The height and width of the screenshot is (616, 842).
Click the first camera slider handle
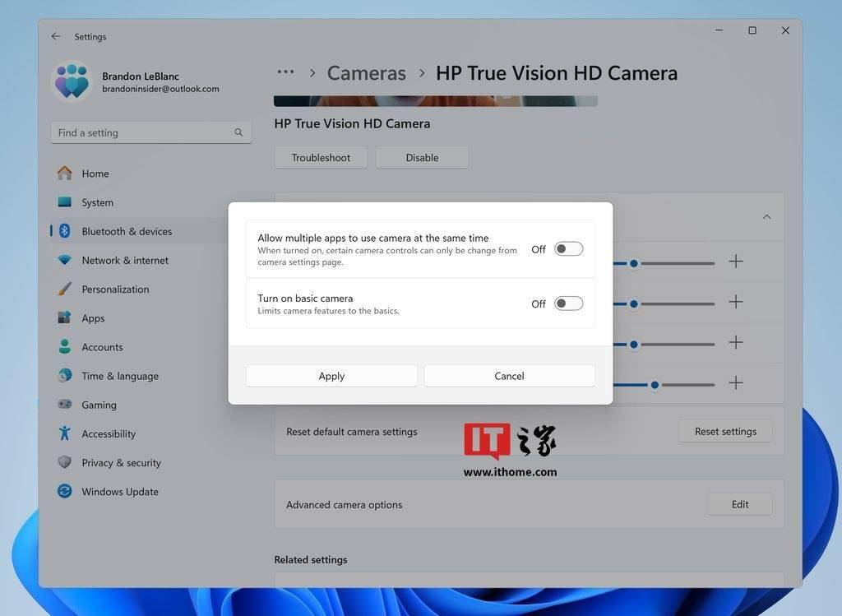(x=634, y=263)
